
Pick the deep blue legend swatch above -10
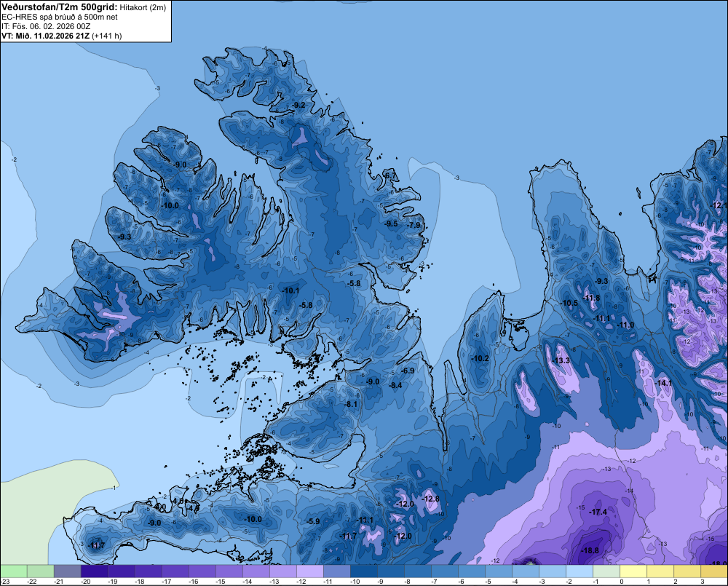click(364, 571)
